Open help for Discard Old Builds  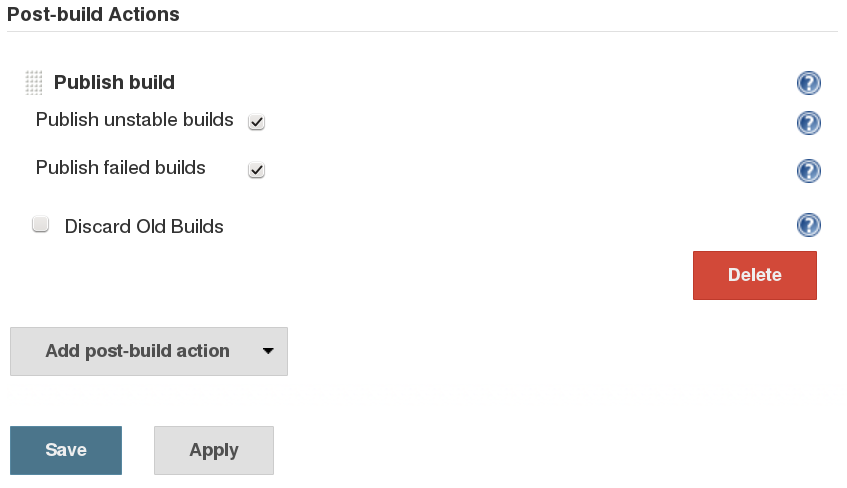point(809,225)
